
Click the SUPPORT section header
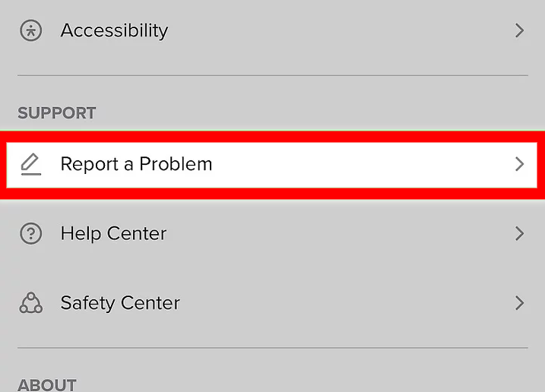[x=57, y=113]
